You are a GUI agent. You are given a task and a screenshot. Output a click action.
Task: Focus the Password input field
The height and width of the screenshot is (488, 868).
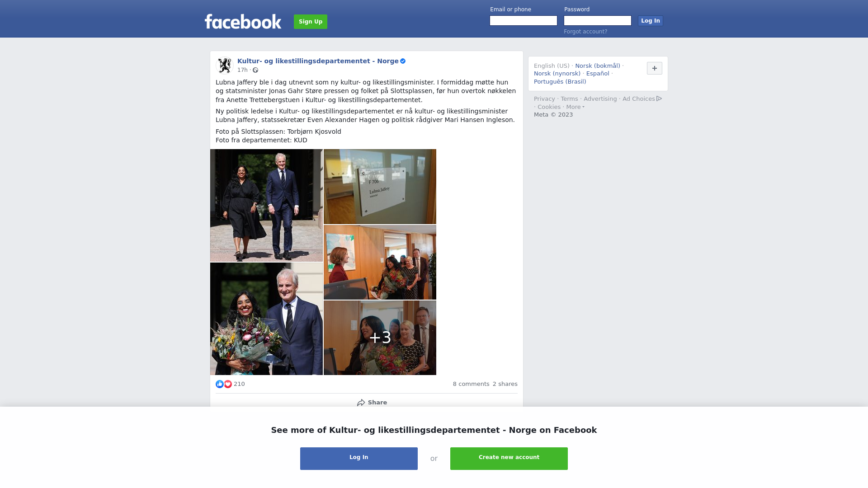coord(598,21)
